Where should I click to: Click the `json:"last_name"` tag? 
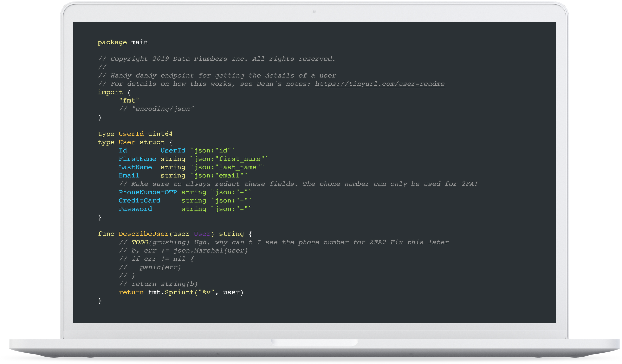(x=227, y=167)
